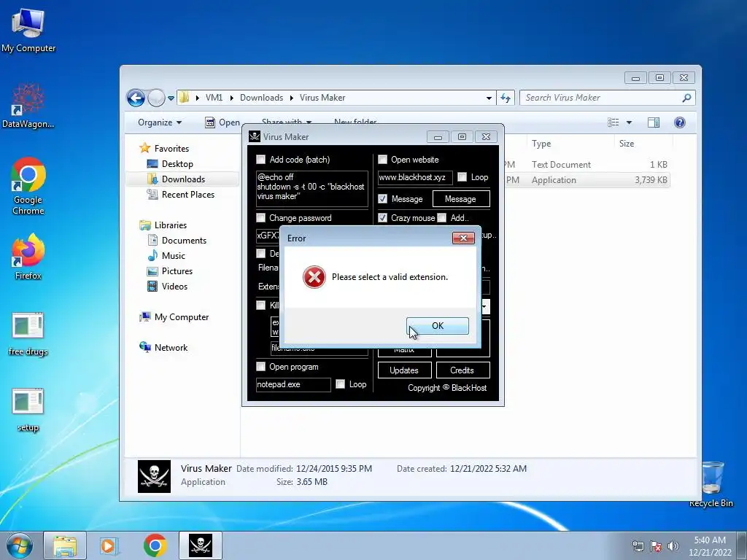Click the www.blackhost.xyz website field
Image resolution: width=747 pixels, height=560 pixels.
click(415, 178)
